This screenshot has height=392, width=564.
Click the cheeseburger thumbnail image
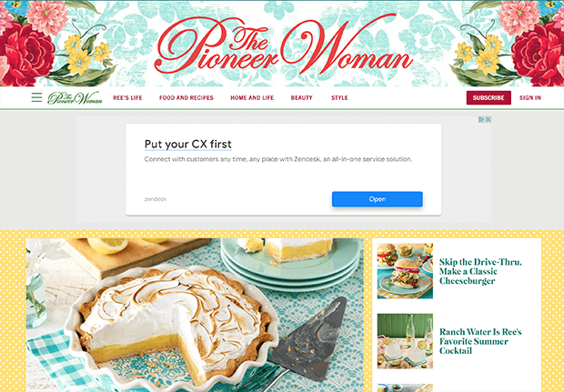click(405, 271)
